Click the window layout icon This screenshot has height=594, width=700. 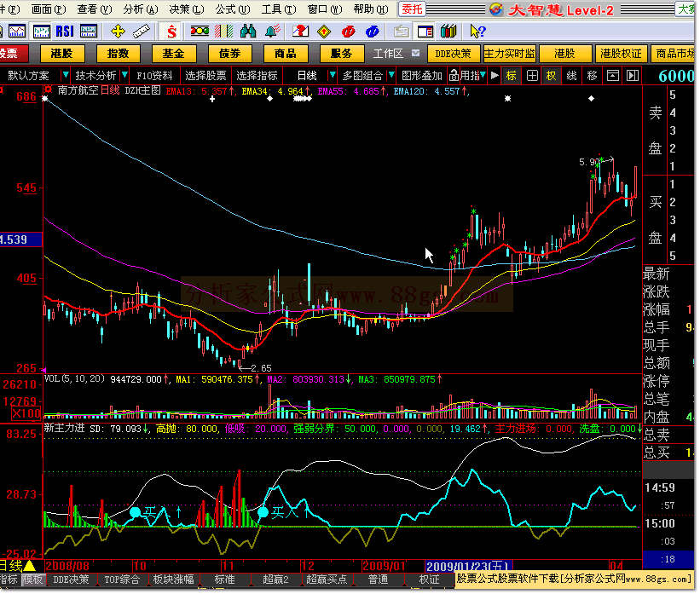coord(425,32)
